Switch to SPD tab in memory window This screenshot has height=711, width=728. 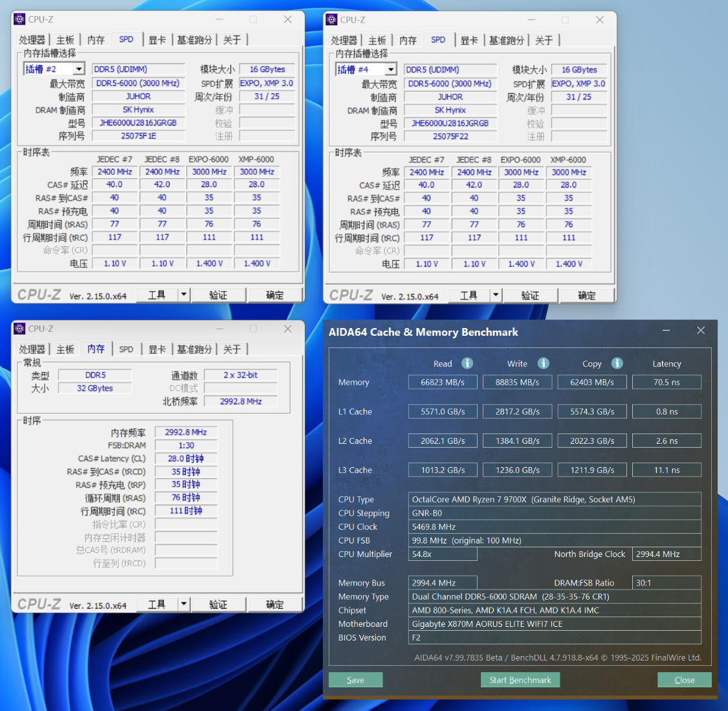coord(126,349)
